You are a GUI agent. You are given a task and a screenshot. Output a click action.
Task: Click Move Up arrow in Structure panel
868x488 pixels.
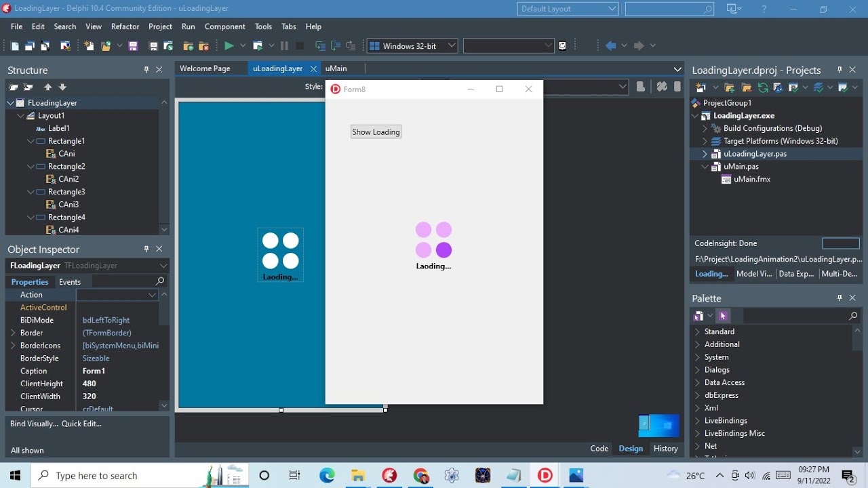click(x=47, y=87)
